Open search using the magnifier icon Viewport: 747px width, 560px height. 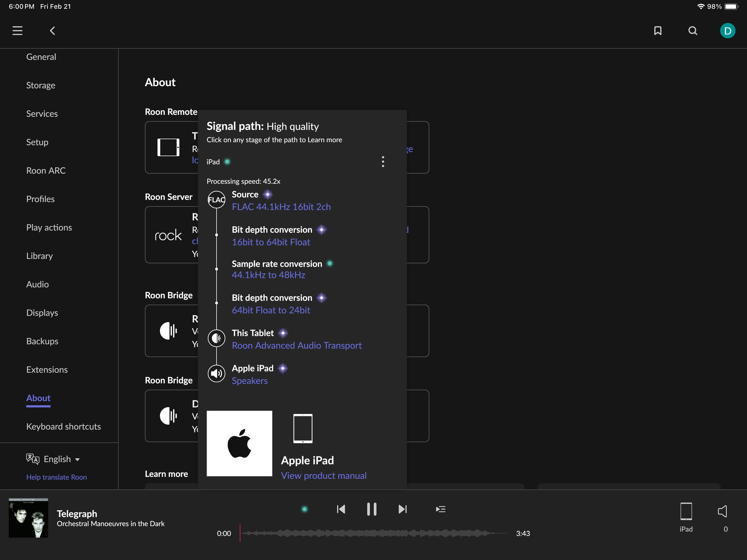tap(693, 31)
